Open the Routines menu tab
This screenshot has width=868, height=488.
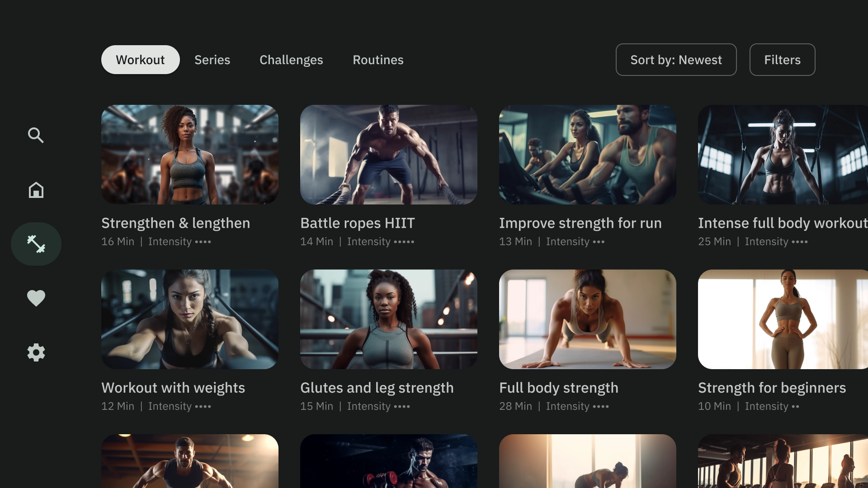(x=377, y=60)
